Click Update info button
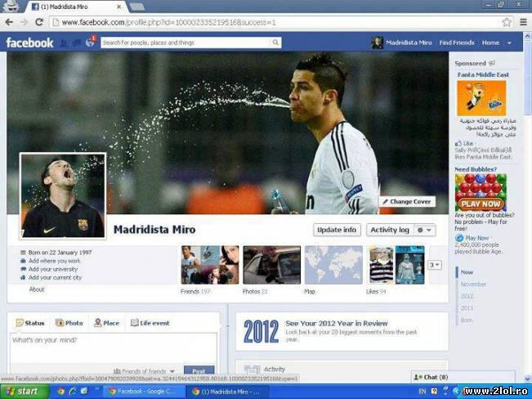Image resolution: width=532 pixels, height=399 pixels. click(337, 230)
